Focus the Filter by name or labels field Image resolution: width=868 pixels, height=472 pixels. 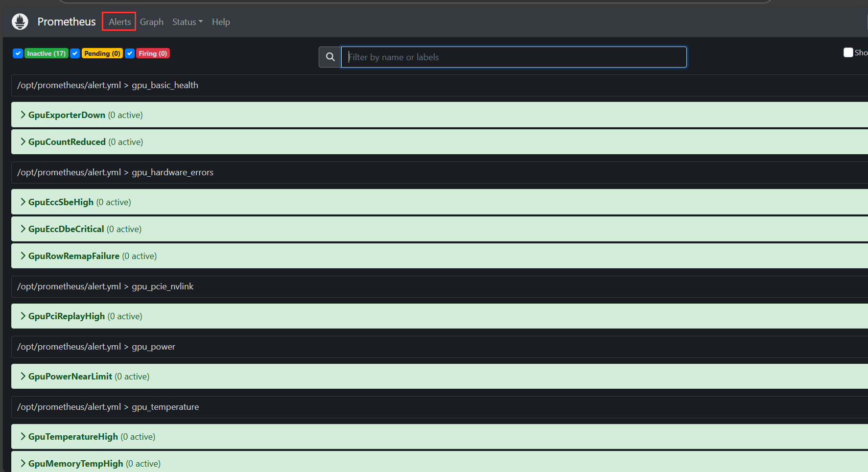(x=514, y=57)
